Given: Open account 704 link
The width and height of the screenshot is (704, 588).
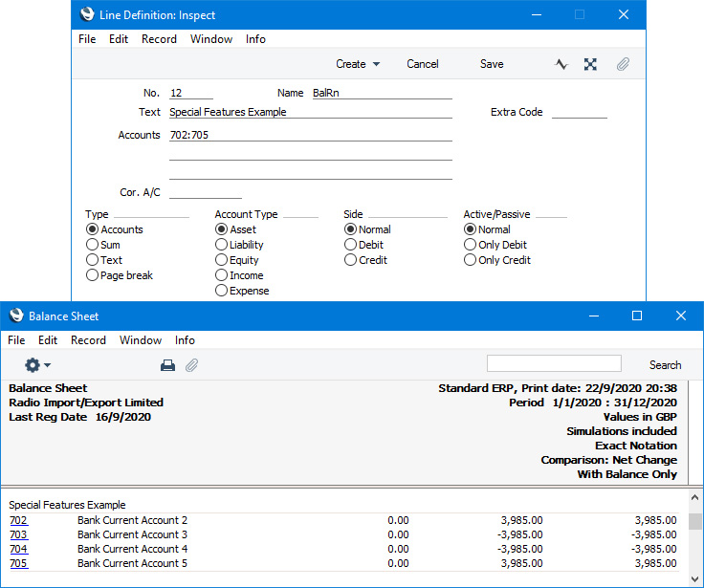Looking at the screenshot, I should coord(18,549).
